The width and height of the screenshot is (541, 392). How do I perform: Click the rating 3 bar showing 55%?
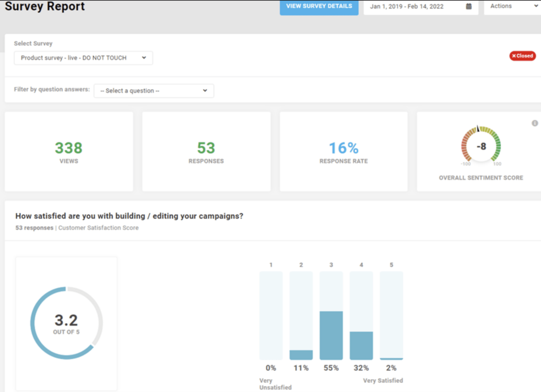331,335
